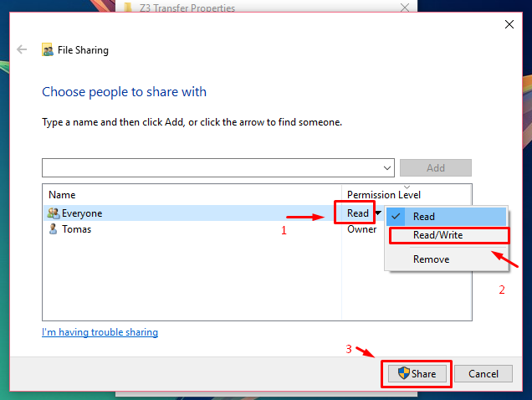Click the Read permission value for Everyone
The image size is (532, 400).
358,213
